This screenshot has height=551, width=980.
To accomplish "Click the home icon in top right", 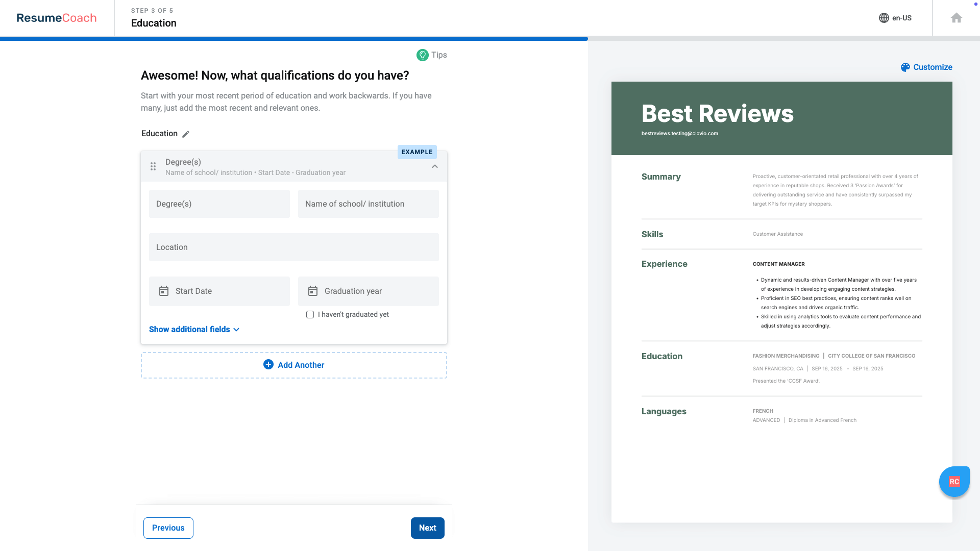I will (x=957, y=17).
